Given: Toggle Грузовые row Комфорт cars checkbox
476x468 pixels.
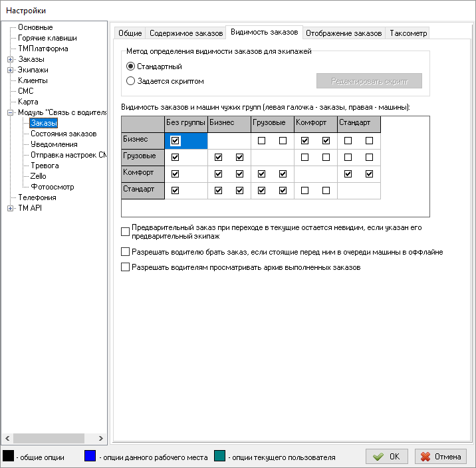Looking at the screenshot, I should [326, 157].
